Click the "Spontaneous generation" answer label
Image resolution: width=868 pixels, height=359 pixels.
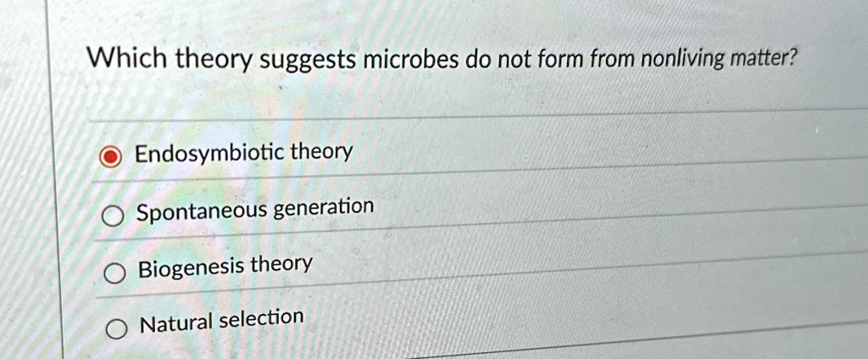pyautogui.click(x=255, y=210)
